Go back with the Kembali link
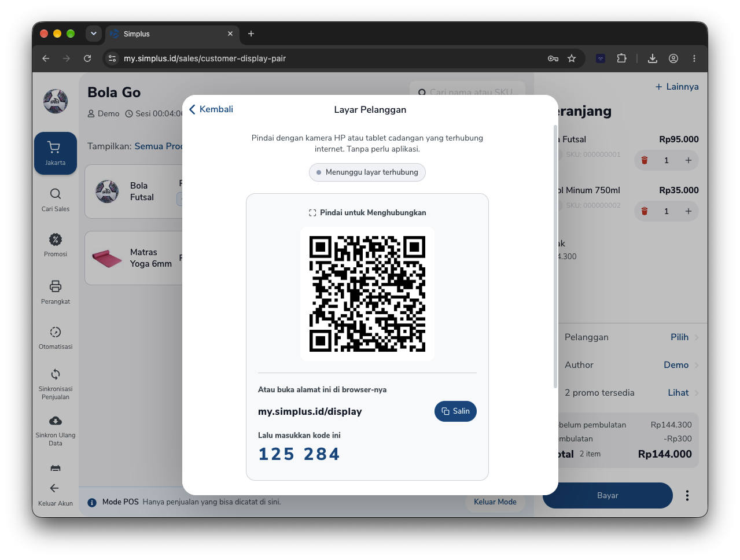Image resolution: width=740 pixels, height=560 pixels. pyautogui.click(x=211, y=109)
